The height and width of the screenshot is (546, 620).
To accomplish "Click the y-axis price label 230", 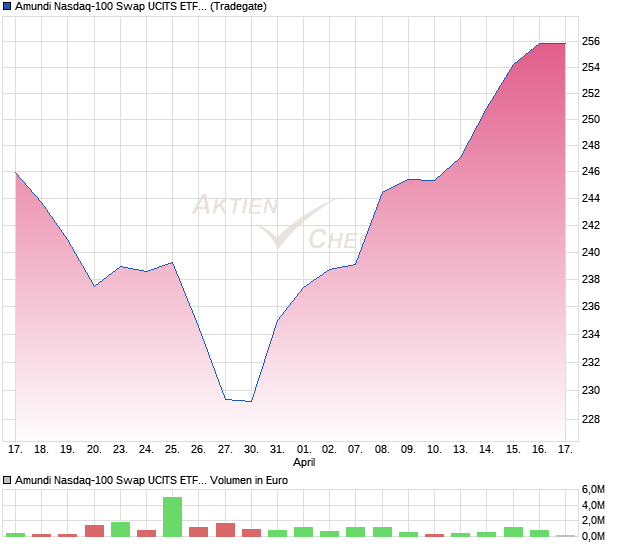I will [591, 390].
